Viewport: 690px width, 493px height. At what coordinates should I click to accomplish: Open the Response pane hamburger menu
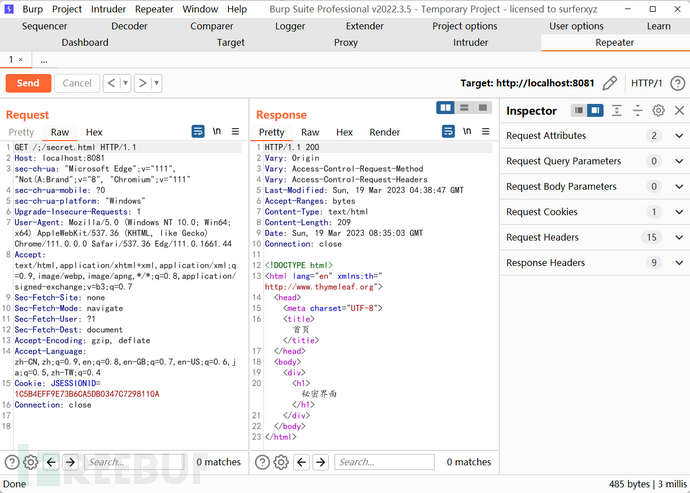tap(486, 131)
